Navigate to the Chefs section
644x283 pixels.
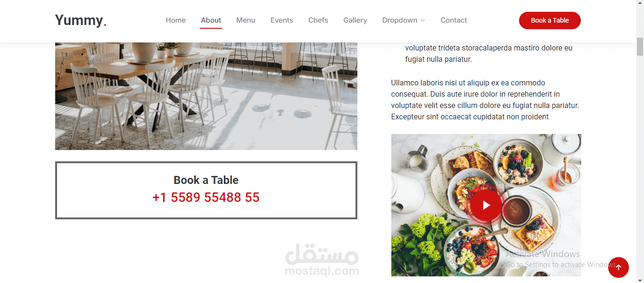[x=318, y=20]
